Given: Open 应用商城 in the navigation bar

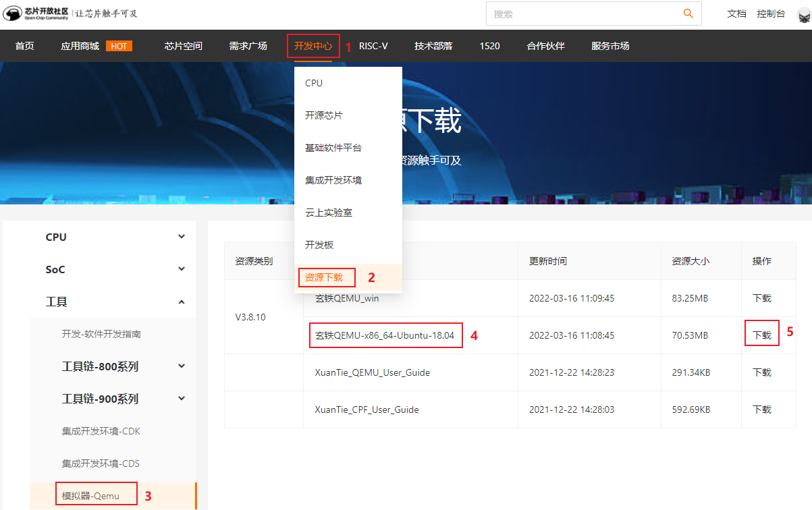Looking at the screenshot, I should 80,46.
